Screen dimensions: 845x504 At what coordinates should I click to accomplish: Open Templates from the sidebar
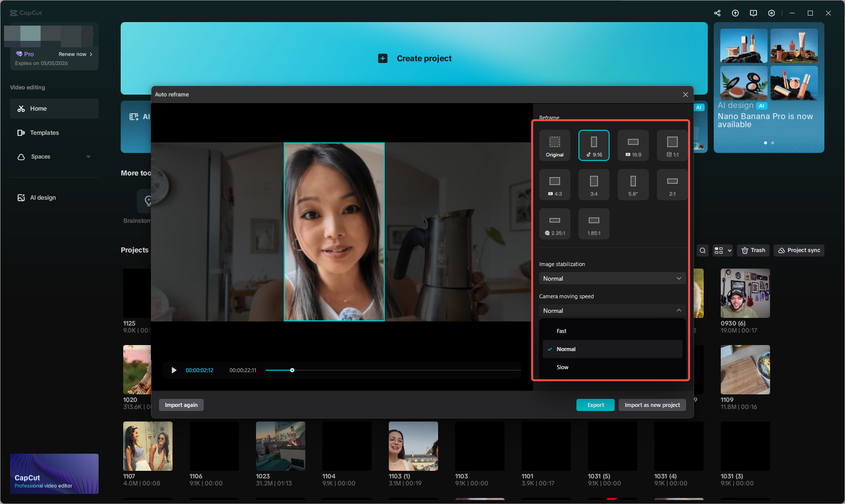click(44, 132)
